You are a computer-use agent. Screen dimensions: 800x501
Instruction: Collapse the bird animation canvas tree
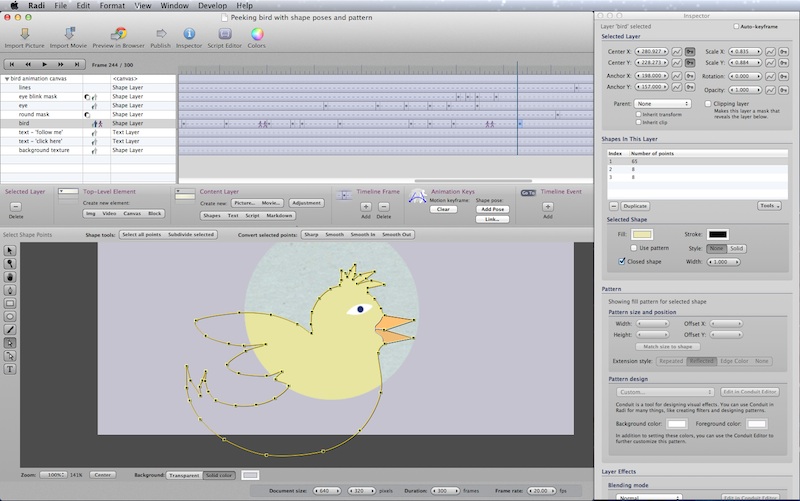point(6,78)
